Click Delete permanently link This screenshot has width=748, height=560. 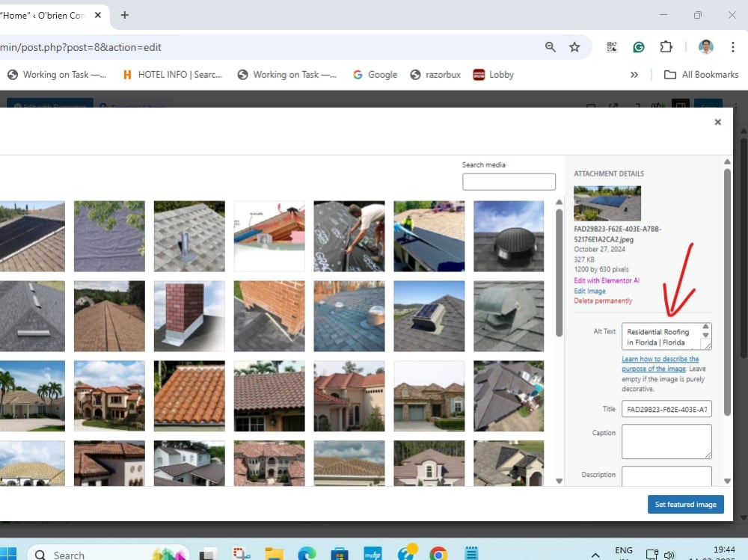(x=603, y=301)
